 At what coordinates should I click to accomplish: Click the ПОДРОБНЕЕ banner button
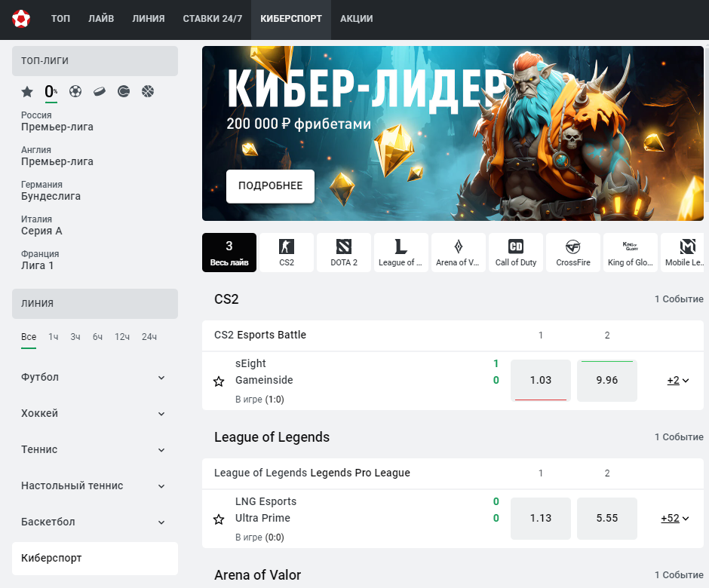[x=270, y=186]
